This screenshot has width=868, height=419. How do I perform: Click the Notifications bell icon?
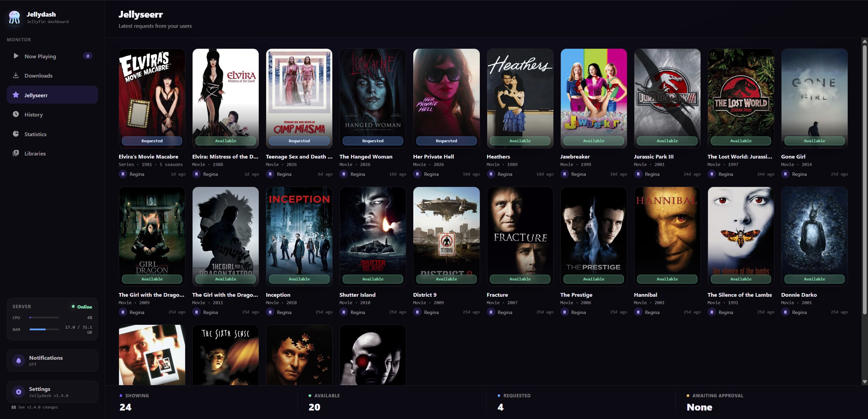19,360
